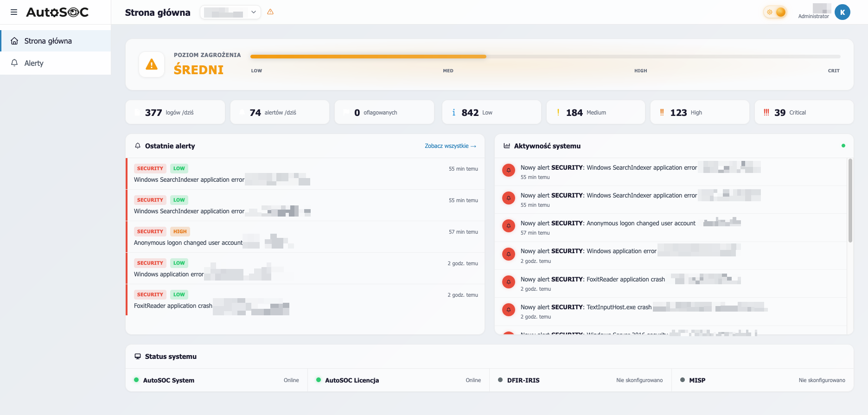Click the system activity panel scrollbar
This screenshot has height=415, width=868.
pyautogui.click(x=850, y=200)
